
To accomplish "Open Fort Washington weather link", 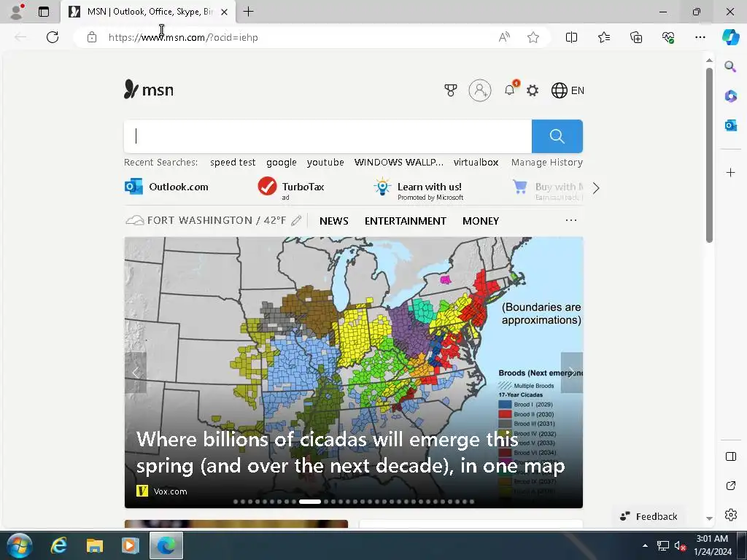I will [x=206, y=220].
